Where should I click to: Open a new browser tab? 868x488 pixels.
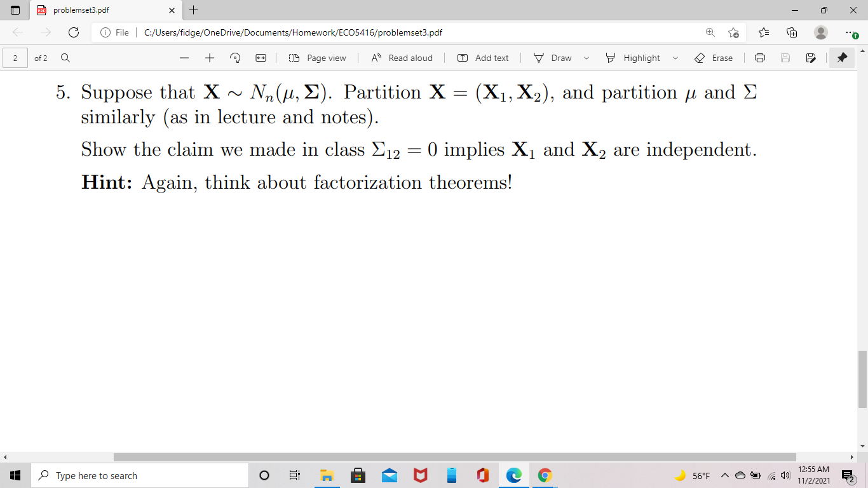[x=193, y=10]
